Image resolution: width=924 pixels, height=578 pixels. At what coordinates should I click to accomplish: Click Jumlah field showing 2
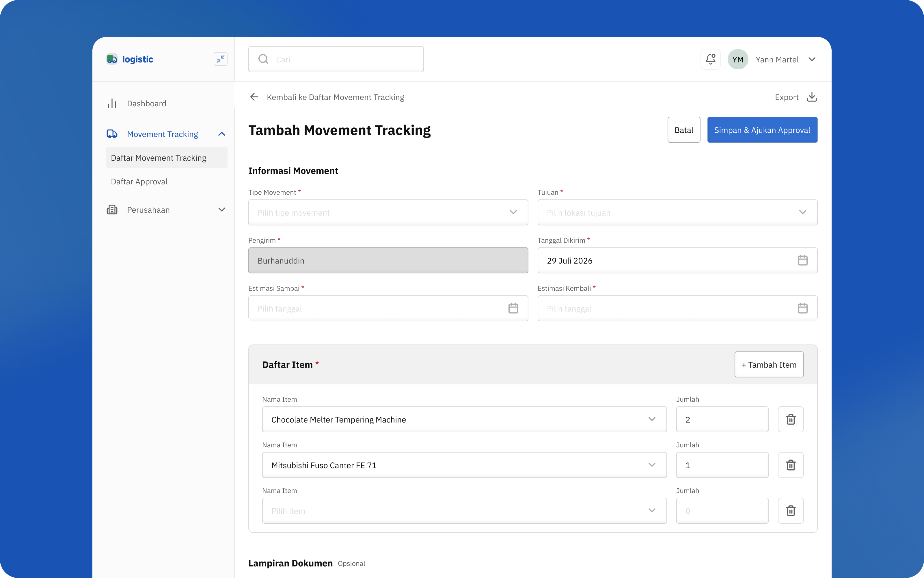click(722, 419)
